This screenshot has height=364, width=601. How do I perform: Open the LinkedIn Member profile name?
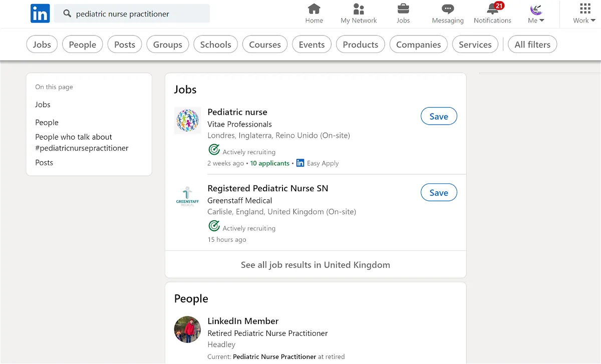tap(243, 321)
